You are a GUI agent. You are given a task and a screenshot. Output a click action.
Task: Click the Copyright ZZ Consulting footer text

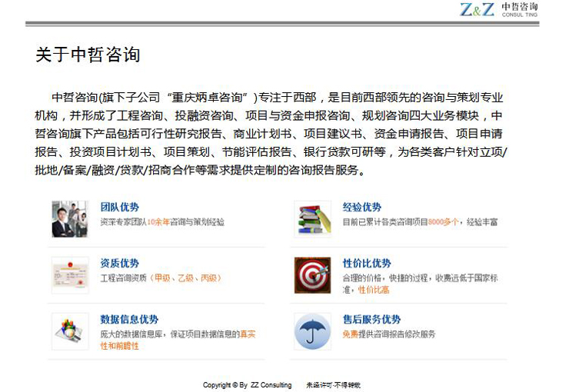point(247,385)
